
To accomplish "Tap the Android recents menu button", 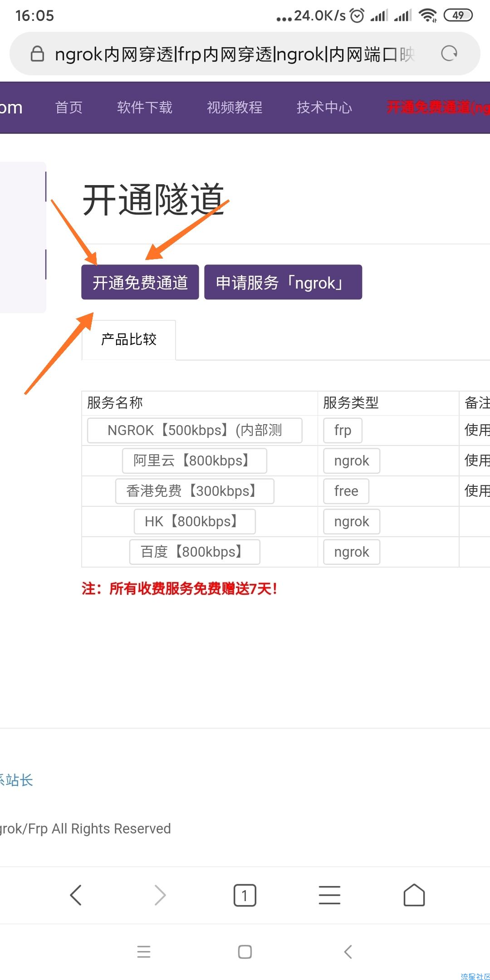I will click(x=144, y=951).
